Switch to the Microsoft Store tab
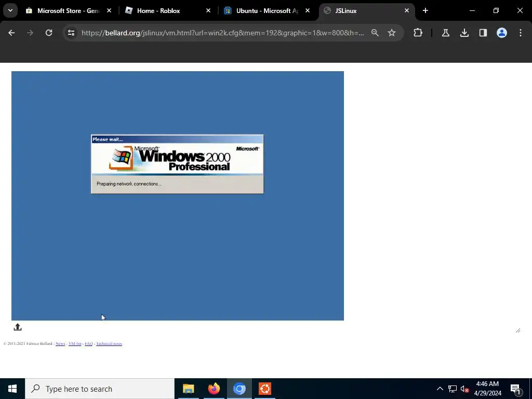The image size is (532, 399). (x=68, y=10)
